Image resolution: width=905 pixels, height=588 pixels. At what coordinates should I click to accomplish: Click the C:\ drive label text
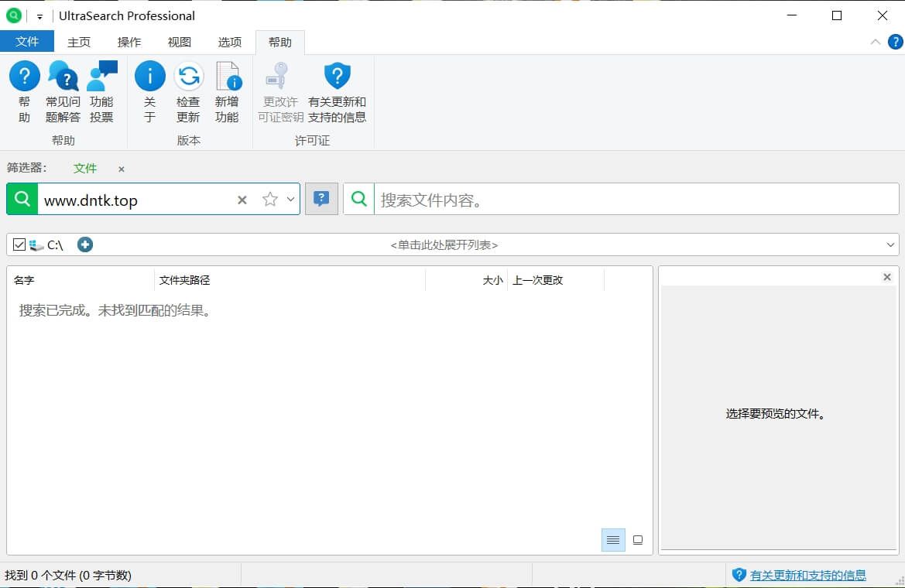56,245
